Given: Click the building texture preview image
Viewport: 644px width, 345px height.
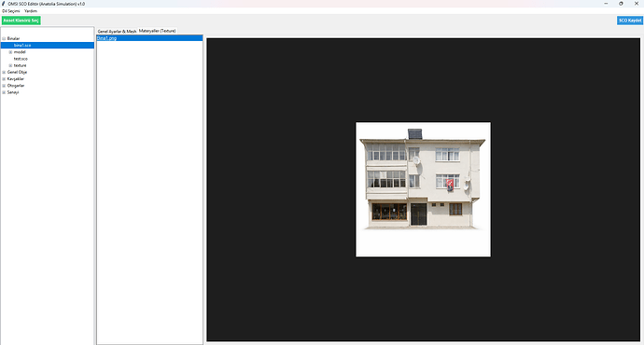Looking at the screenshot, I should (x=423, y=189).
